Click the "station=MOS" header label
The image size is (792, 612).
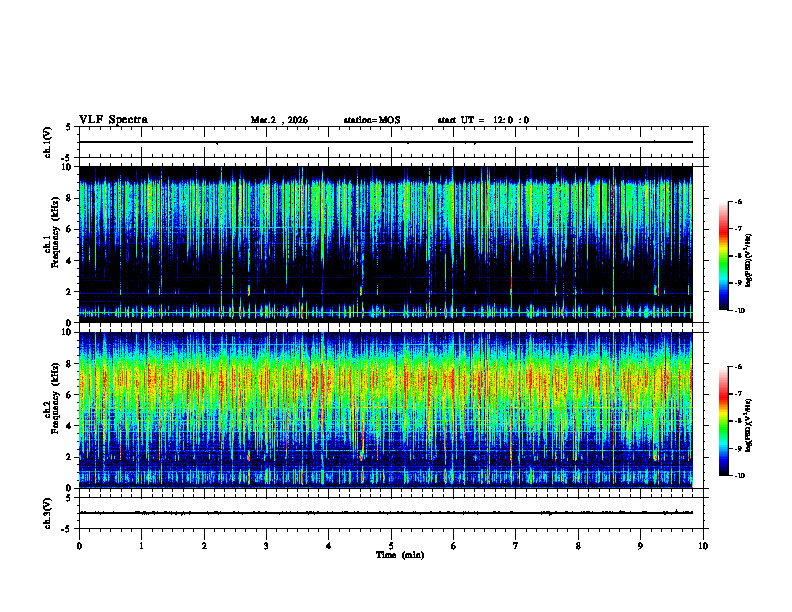point(372,120)
